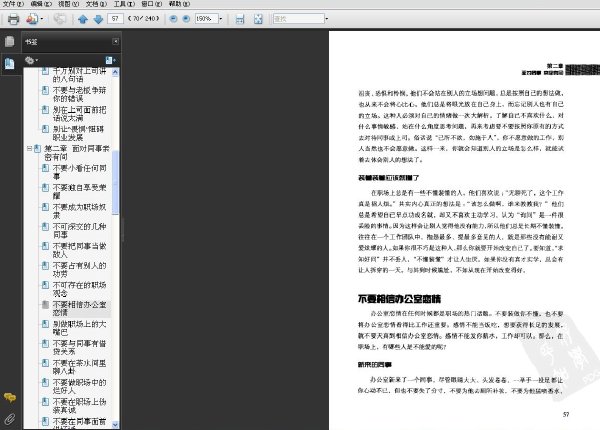Collapse the 第二章 面对同事亲密有间 tree node
This screenshot has width=600, height=430.
coord(29,148)
